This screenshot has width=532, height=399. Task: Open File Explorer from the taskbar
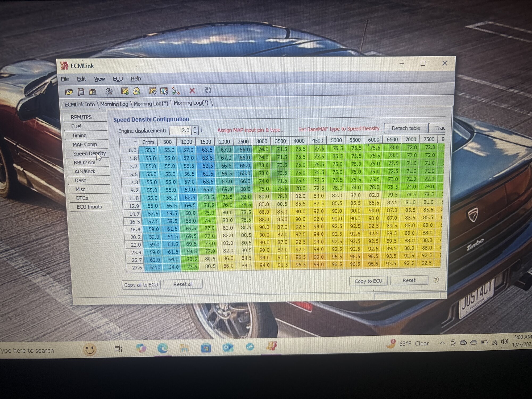point(184,348)
